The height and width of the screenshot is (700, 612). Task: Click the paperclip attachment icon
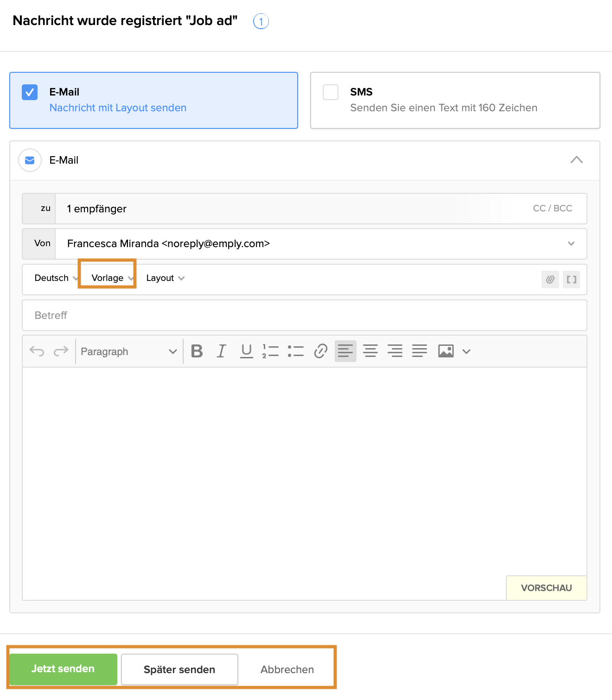coord(550,280)
